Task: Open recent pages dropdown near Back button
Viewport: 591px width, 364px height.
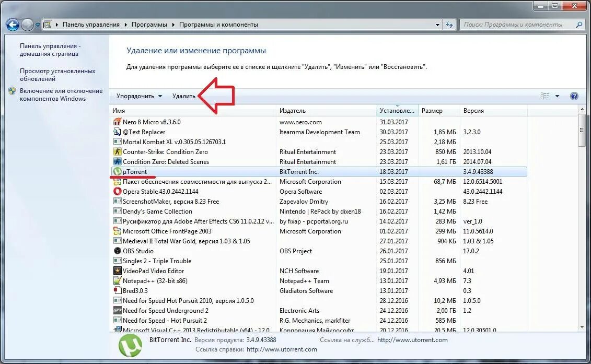Action: (38, 25)
